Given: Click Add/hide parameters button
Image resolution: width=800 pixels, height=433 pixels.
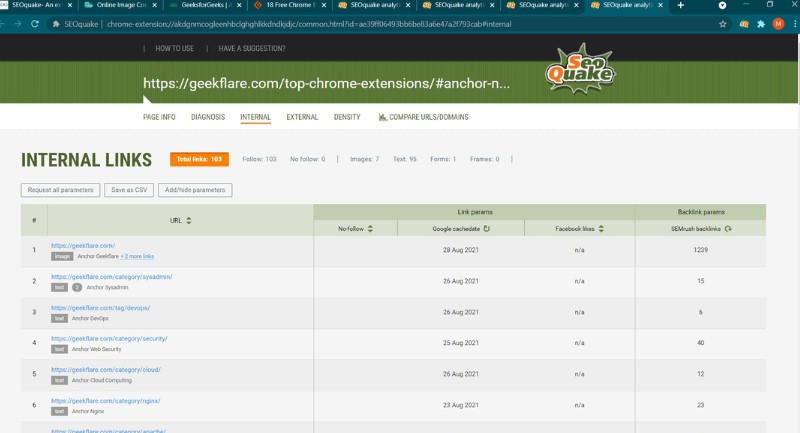Looking at the screenshot, I should (195, 190).
